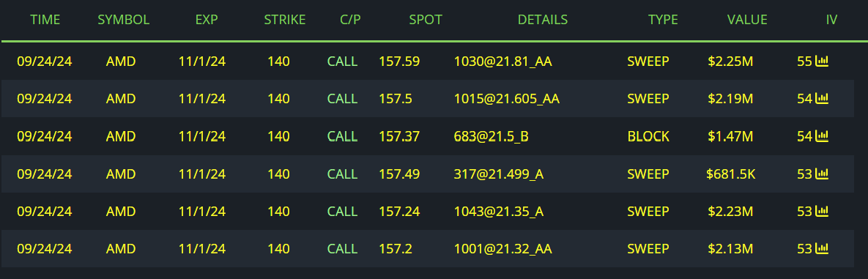Image resolution: width=868 pixels, height=279 pixels.
Task: Select the $2.25M value cell
Action: tap(730, 61)
